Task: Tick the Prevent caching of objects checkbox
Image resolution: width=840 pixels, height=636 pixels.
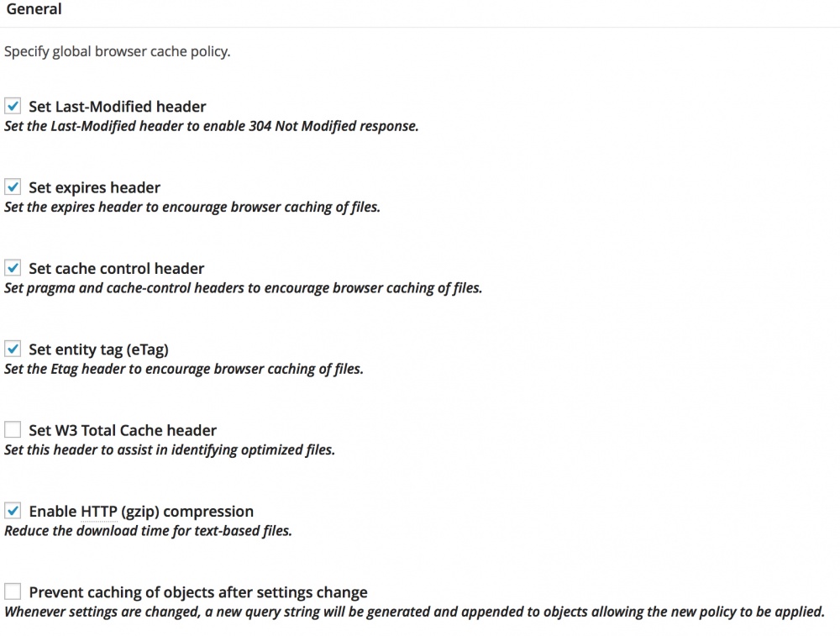Action: pyautogui.click(x=13, y=591)
